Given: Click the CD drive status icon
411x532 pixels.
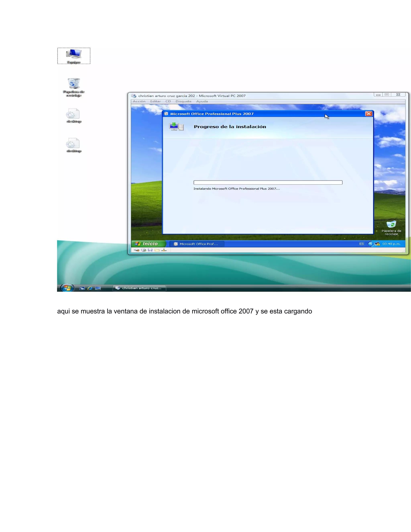Looking at the screenshot, I should pyautogui.click(x=143, y=250).
